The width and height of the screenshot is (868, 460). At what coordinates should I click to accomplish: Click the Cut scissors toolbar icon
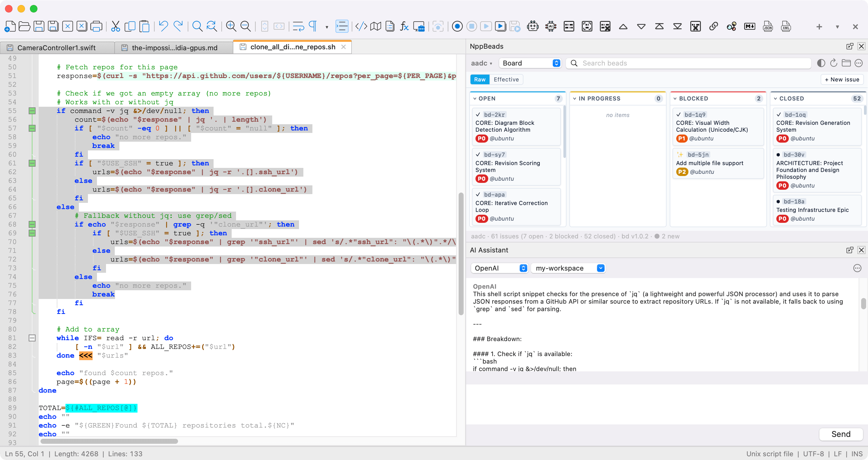coord(115,26)
